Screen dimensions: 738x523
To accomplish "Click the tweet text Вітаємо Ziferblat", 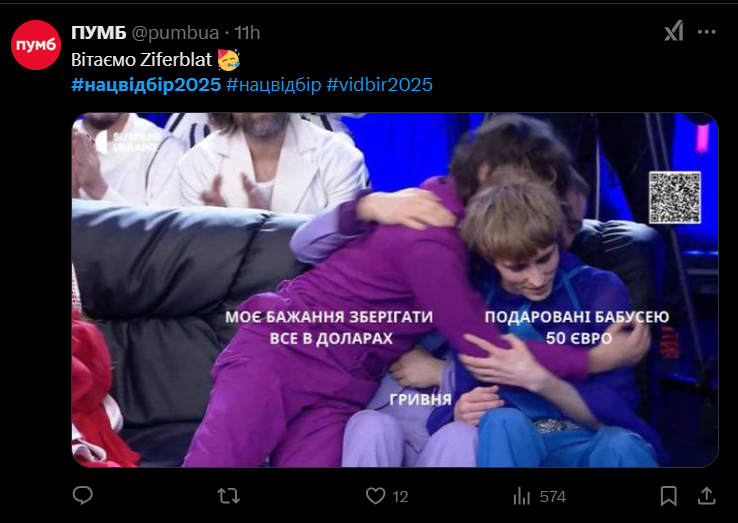I will [142, 60].
